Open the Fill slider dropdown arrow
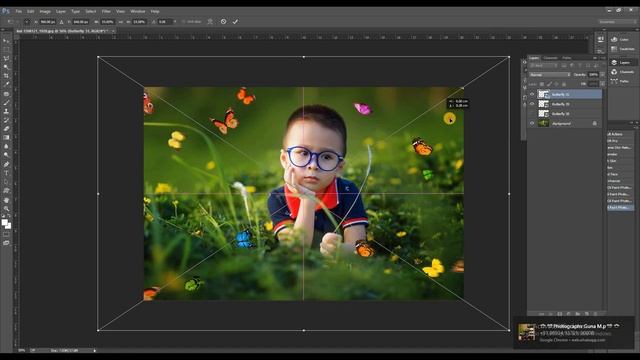640x360 pixels. click(x=602, y=84)
